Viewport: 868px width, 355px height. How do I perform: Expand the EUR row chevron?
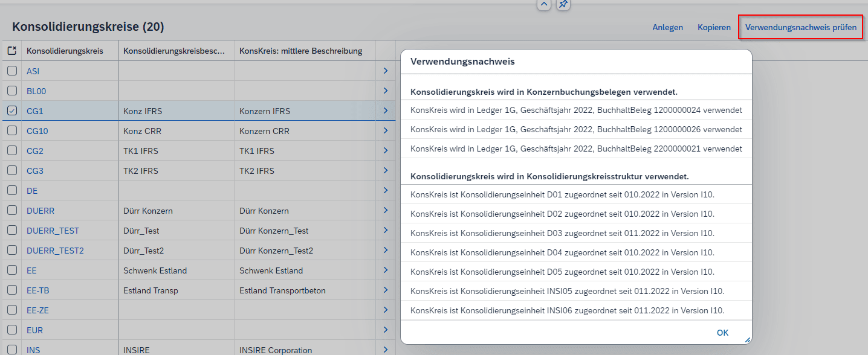(x=386, y=330)
